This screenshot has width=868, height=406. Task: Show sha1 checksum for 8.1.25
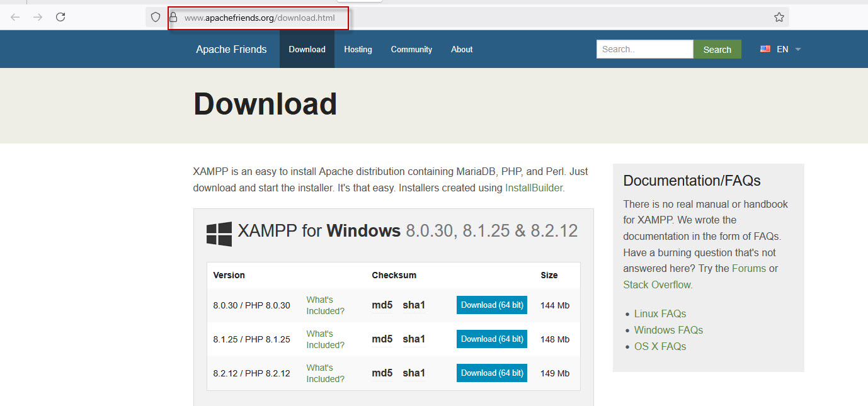[414, 339]
